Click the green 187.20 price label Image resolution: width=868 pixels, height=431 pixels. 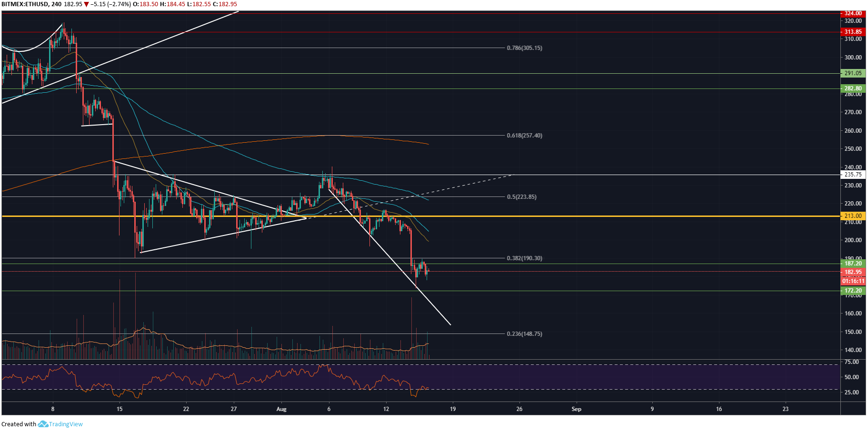point(853,264)
